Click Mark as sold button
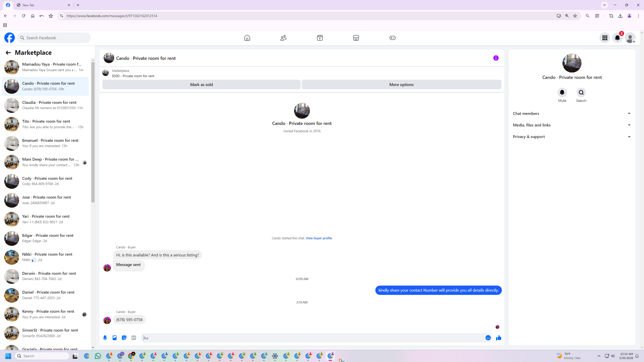This screenshot has height=362, width=644. click(201, 84)
